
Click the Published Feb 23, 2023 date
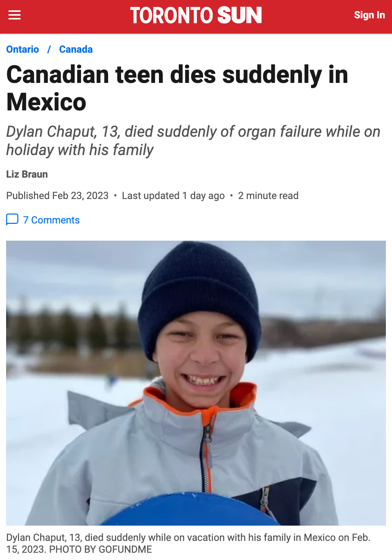tap(57, 196)
